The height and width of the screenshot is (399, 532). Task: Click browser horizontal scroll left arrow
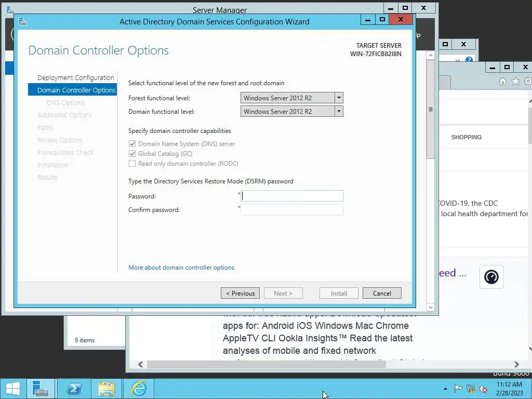tap(140, 364)
